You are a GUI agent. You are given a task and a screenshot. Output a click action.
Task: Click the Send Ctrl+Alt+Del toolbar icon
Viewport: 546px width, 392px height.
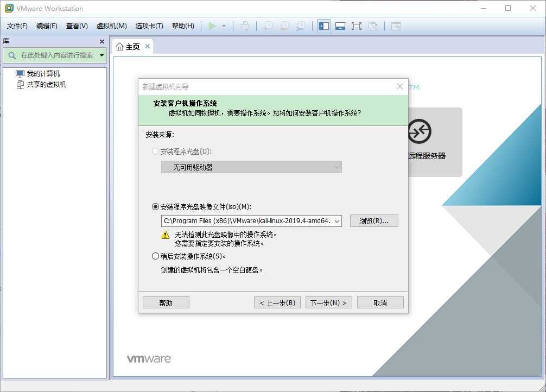coord(245,26)
